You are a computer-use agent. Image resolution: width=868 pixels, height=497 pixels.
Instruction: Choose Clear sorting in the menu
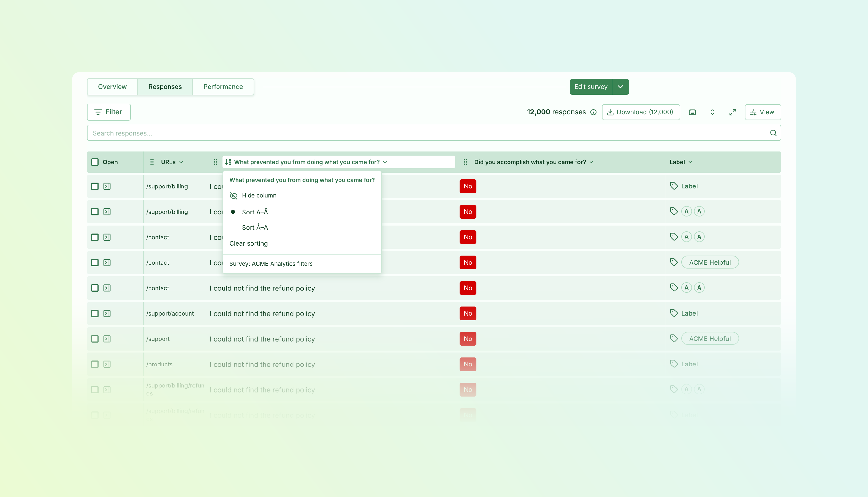(x=248, y=243)
